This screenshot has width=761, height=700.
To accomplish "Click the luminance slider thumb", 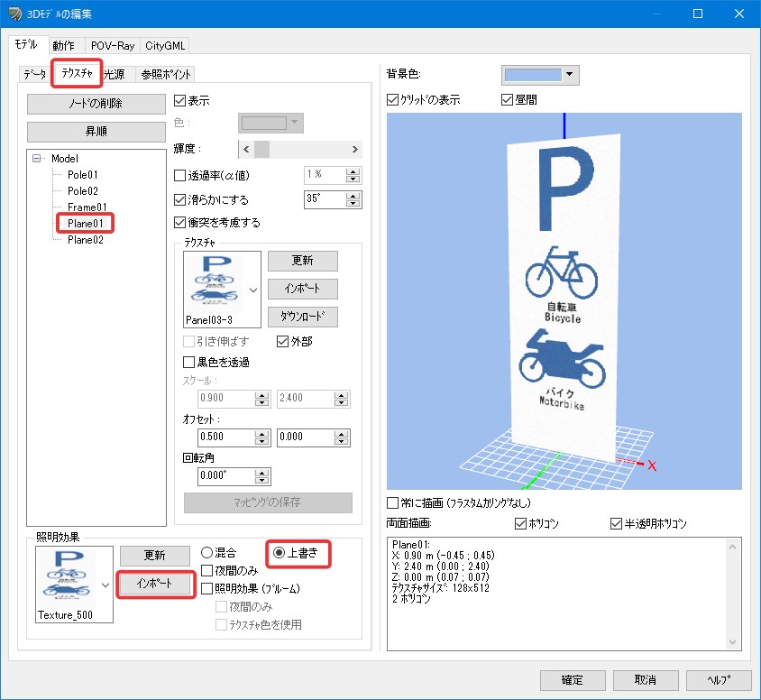I will tap(262, 149).
